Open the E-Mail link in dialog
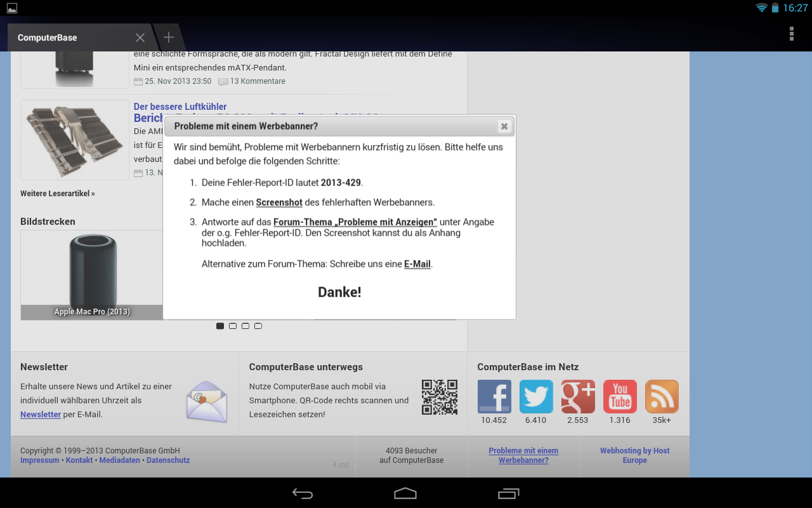 tap(417, 264)
